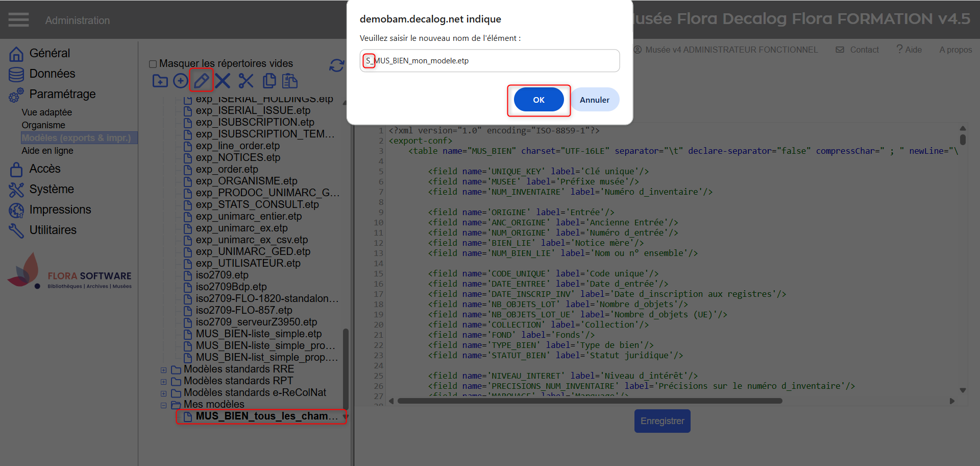This screenshot has width=980, height=466.
Task: Click the copy documents icon
Action: [x=269, y=81]
